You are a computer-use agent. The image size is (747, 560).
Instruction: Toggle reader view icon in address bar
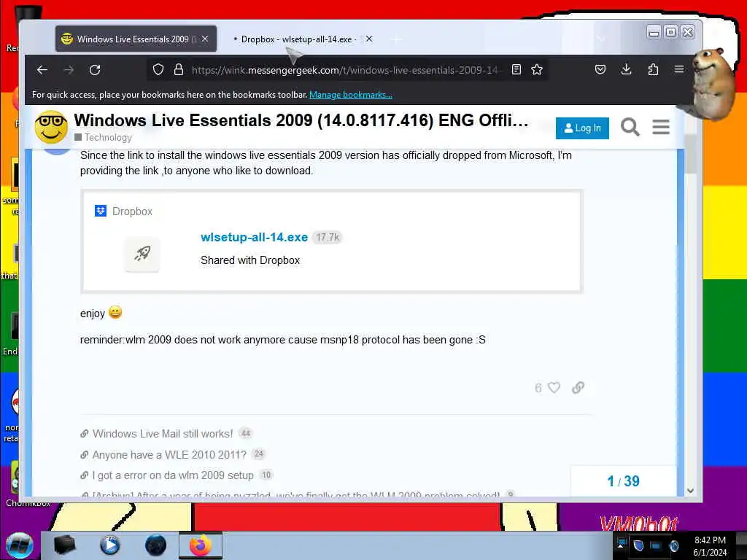point(516,69)
